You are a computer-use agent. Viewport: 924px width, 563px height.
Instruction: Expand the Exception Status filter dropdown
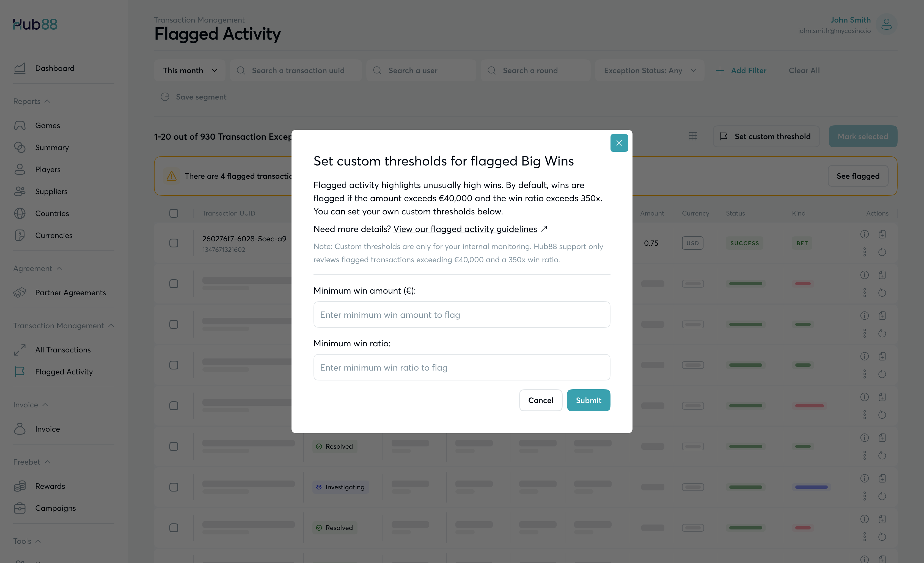point(650,70)
